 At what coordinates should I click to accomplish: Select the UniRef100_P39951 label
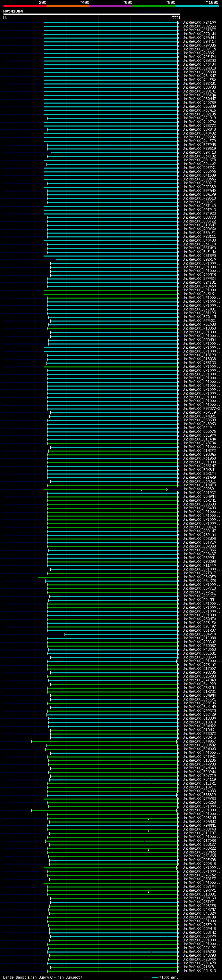point(199,558)
